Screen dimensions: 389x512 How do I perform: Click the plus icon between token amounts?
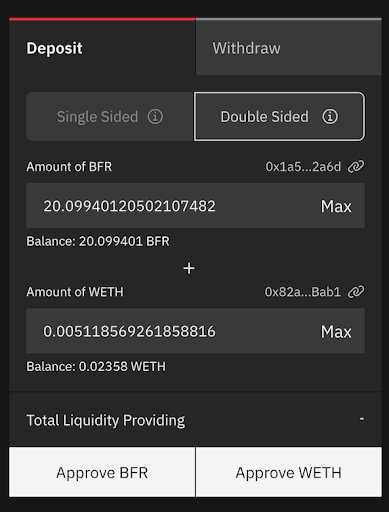(189, 268)
